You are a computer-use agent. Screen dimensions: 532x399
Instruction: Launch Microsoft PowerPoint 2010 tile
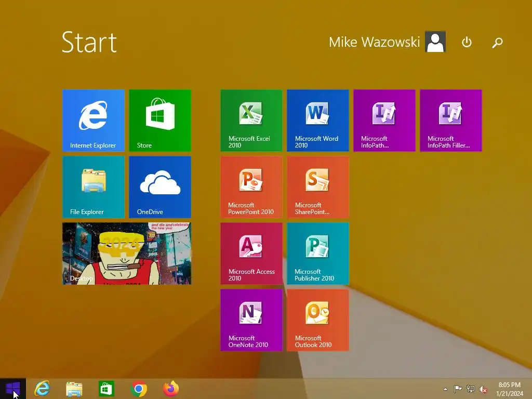click(251, 187)
